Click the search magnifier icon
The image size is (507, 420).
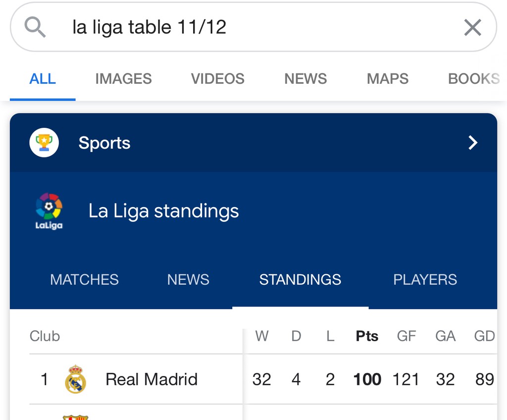[x=35, y=27]
